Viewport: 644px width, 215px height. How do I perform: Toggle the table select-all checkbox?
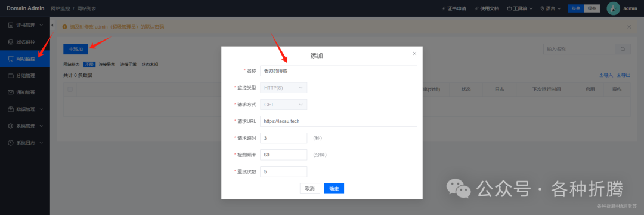coord(70,89)
